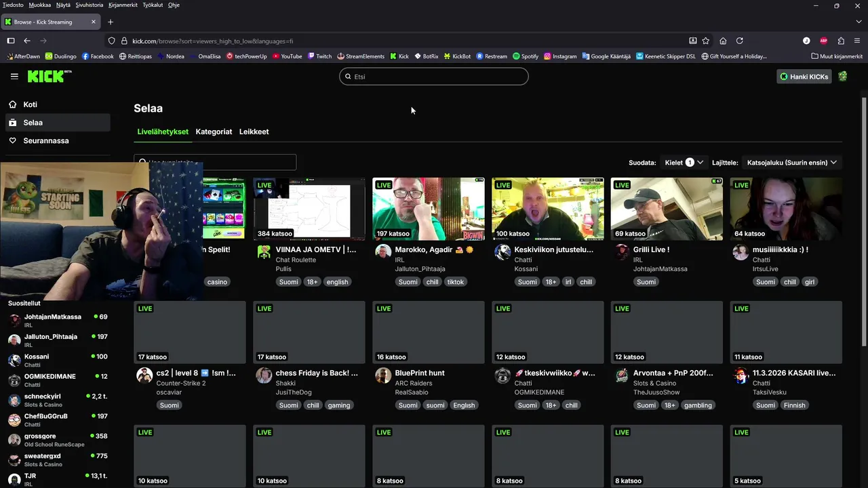
Task: Click the gambling tag under Arvontaa stream
Action: 698,405
